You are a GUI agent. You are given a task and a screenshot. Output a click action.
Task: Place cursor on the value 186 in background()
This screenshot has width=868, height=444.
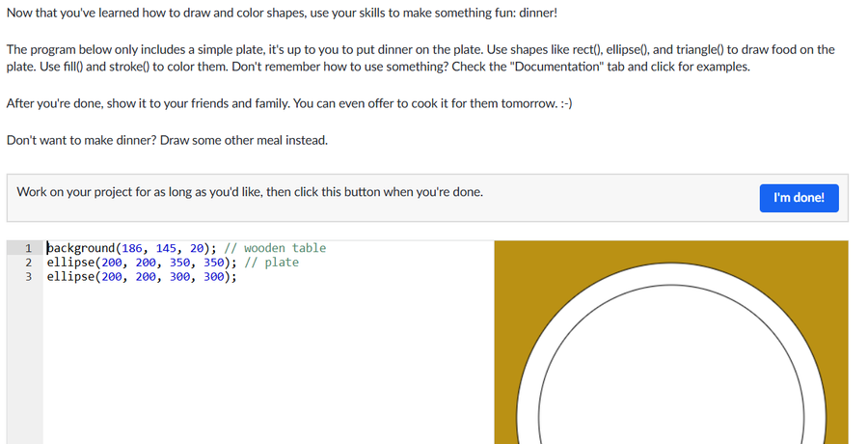click(133, 248)
